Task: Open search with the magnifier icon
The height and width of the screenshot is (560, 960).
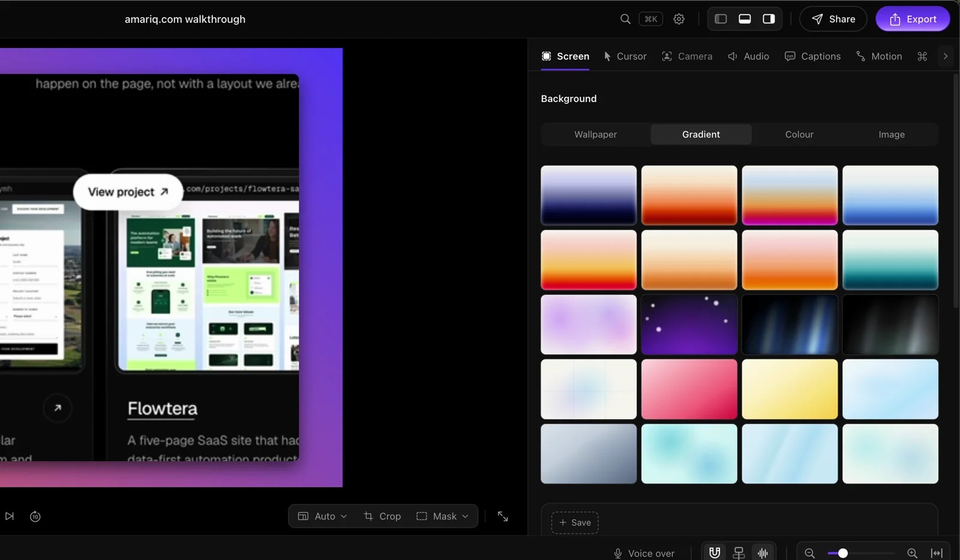Action: (625, 19)
